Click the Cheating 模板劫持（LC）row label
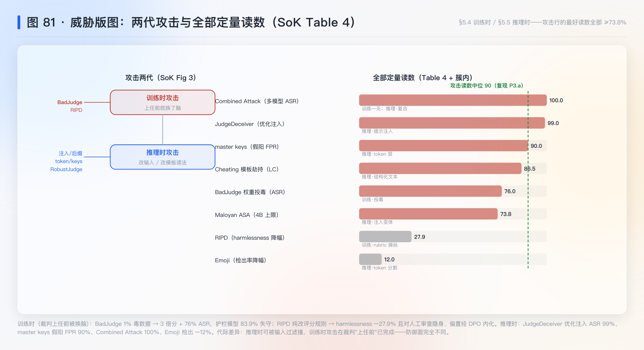This screenshot has width=644, height=350. tap(247, 169)
